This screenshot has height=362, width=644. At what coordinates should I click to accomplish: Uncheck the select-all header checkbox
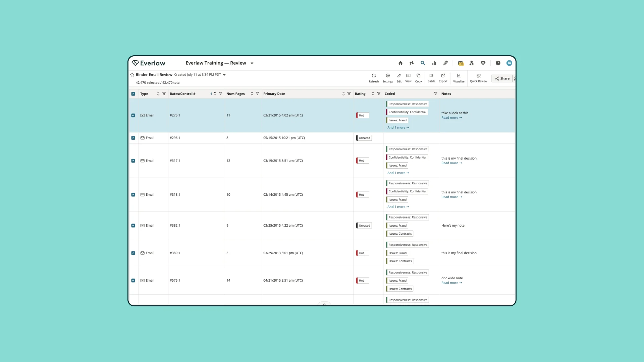click(x=133, y=94)
